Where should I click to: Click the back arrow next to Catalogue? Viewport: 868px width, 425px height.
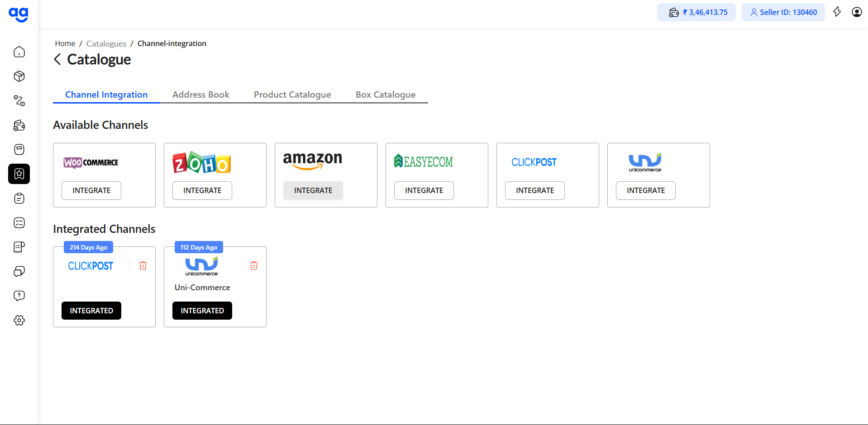pyautogui.click(x=57, y=59)
